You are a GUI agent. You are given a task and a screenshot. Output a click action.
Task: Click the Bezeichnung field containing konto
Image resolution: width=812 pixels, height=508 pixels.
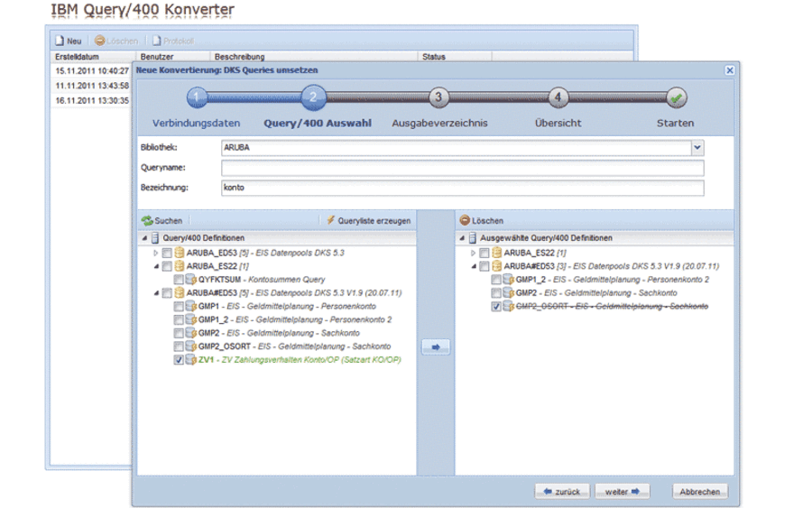(463, 188)
